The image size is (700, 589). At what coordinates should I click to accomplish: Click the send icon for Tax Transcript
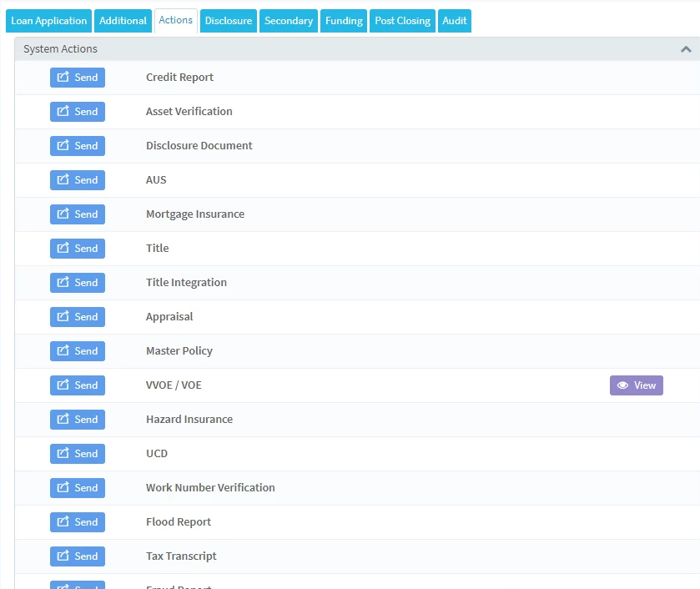click(63, 556)
